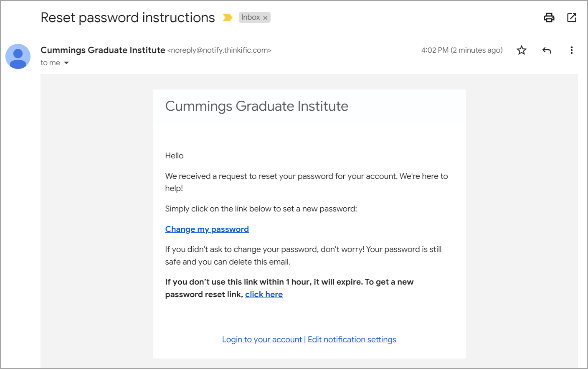The height and width of the screenshot is (369, 588).
Task: Click the 'click here' reset link
Action: click(264, 294)
